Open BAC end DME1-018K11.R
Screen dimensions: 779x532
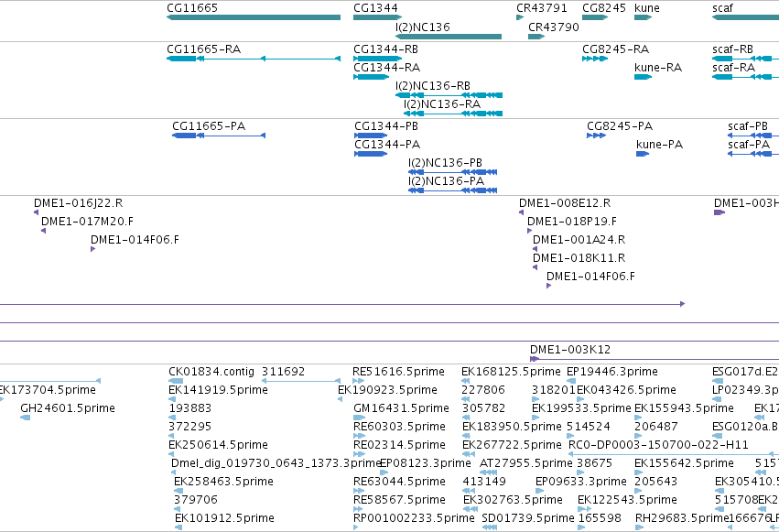(579, 258)
